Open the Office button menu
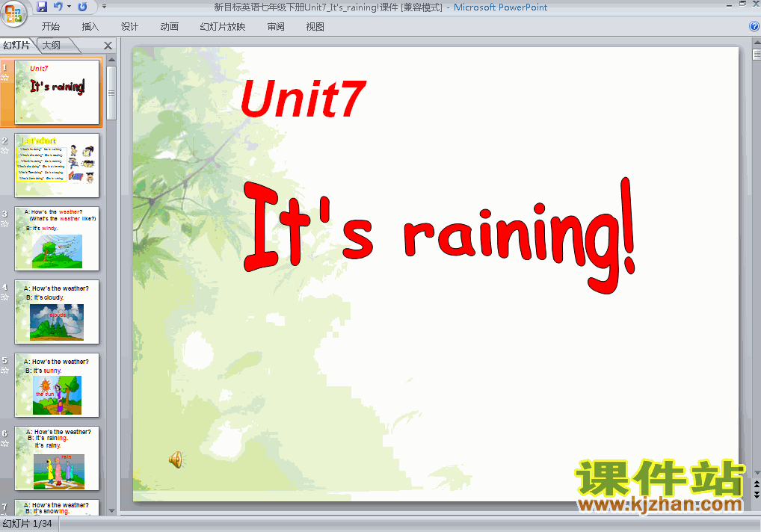Viewport: 761px width, 532px height. (x=13, y=13)
